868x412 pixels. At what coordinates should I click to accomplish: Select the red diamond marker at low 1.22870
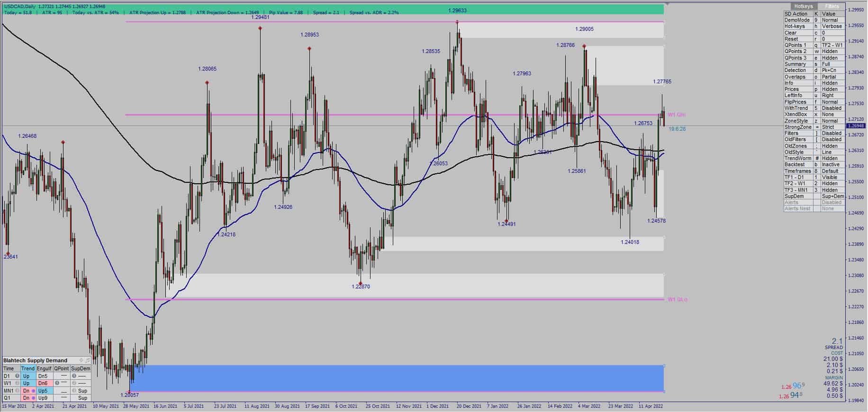361,283
